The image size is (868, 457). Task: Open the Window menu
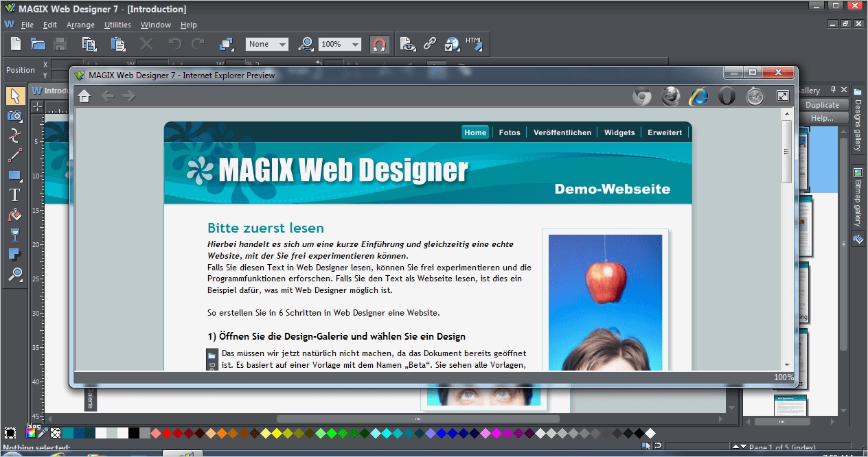coord(156,25)
